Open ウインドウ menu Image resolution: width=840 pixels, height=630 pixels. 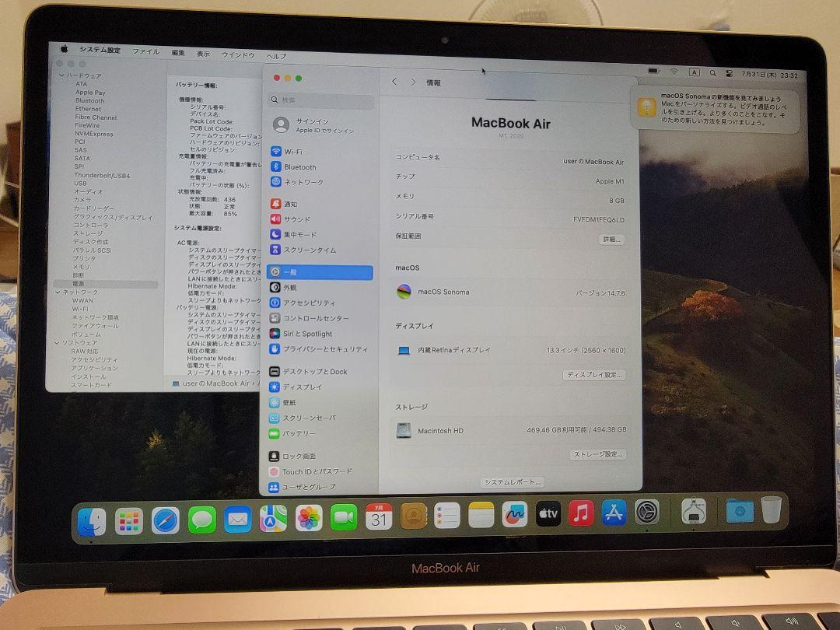pyautogui.click(x=238, y=54)
